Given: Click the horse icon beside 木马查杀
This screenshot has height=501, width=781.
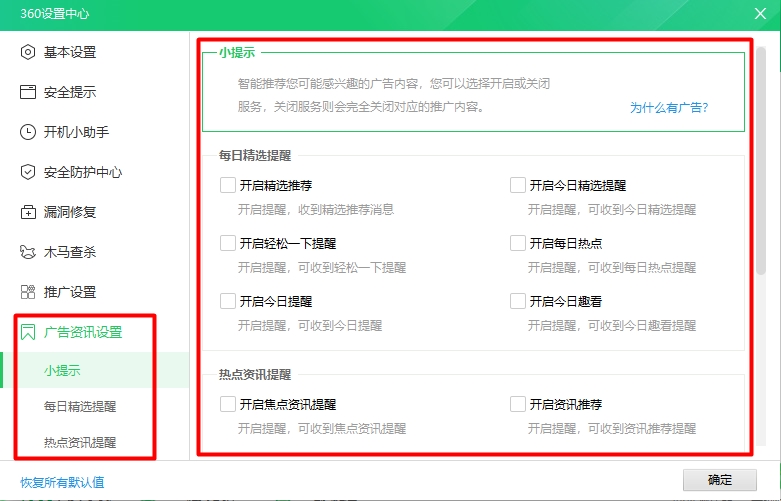Looking at the screenshot, I should click(x=28, y=252).
